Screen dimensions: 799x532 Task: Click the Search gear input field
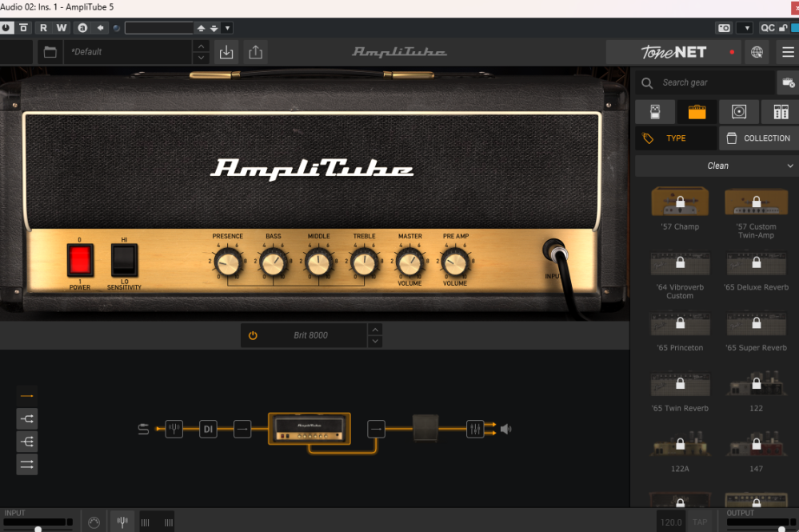click(705, 82)
